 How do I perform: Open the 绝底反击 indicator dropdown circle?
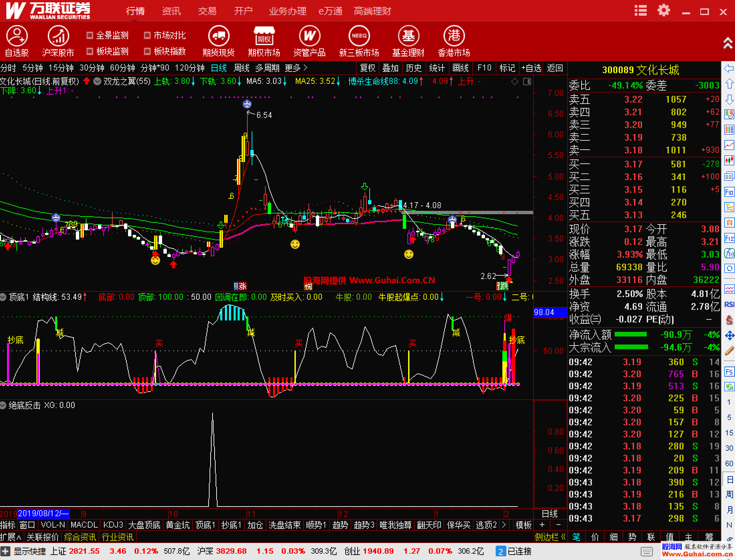3,405
